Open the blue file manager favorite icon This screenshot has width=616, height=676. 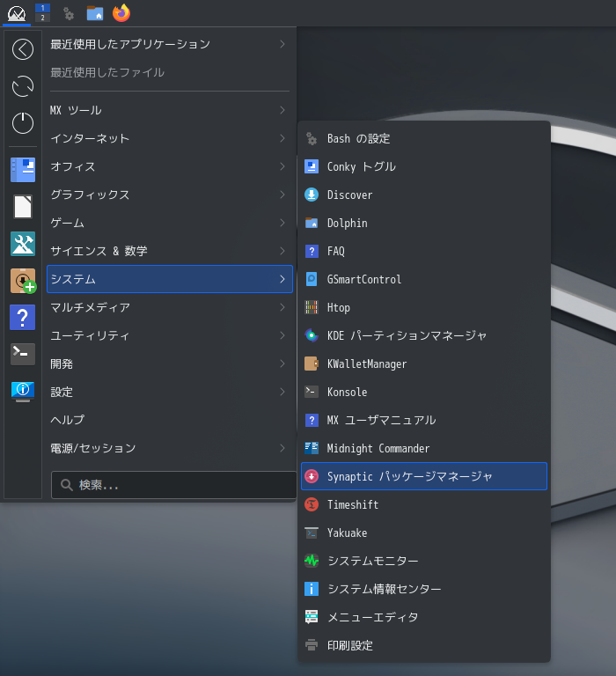point(23,169)
